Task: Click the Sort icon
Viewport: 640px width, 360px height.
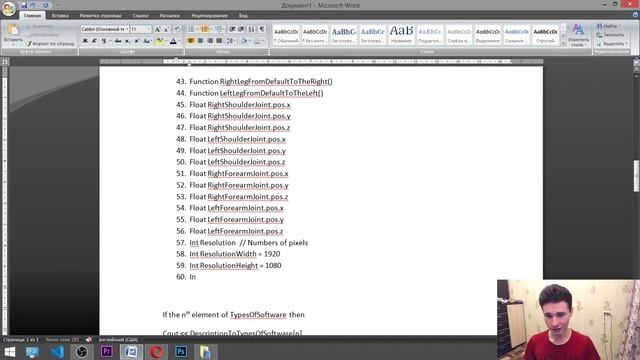Action: [x=251, y=29]
